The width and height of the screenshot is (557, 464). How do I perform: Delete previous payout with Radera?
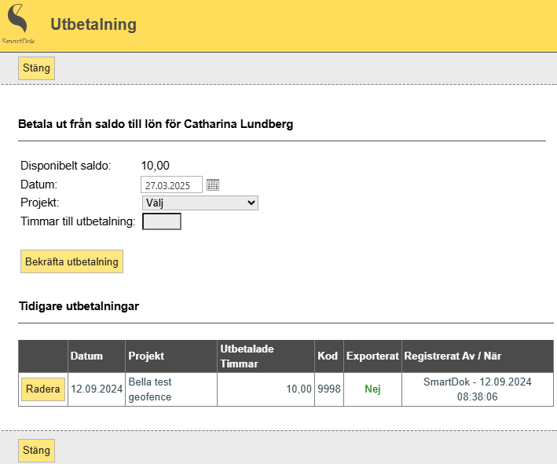coord(43,389)
